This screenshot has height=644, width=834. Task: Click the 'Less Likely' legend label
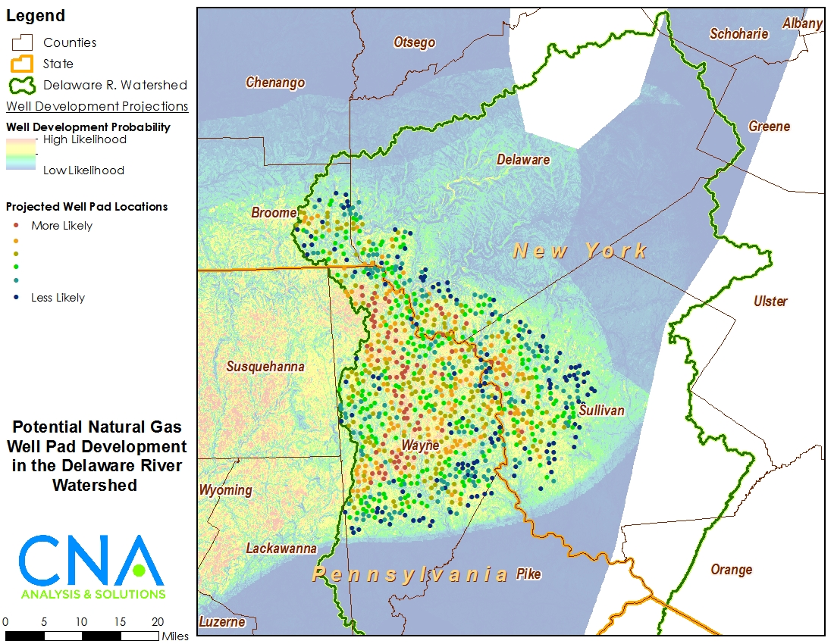[58, 298]
